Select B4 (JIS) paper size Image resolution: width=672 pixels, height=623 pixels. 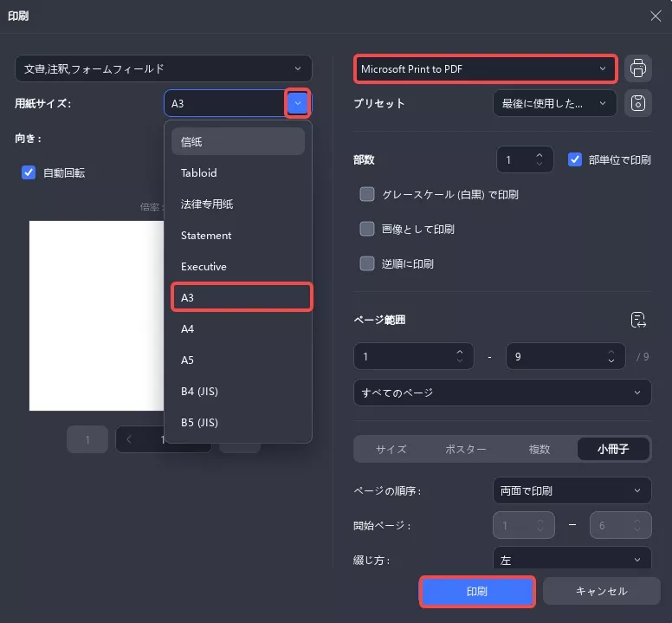point(238,392)
